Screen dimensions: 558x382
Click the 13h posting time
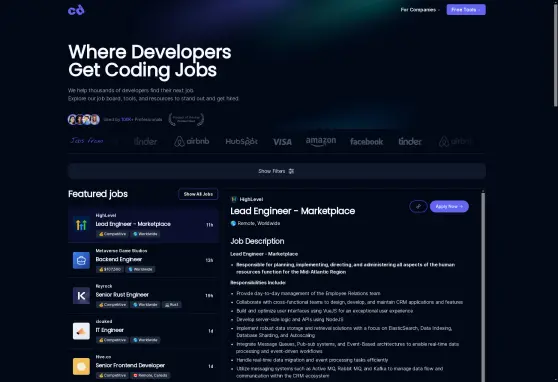click(x=209, y=260)
